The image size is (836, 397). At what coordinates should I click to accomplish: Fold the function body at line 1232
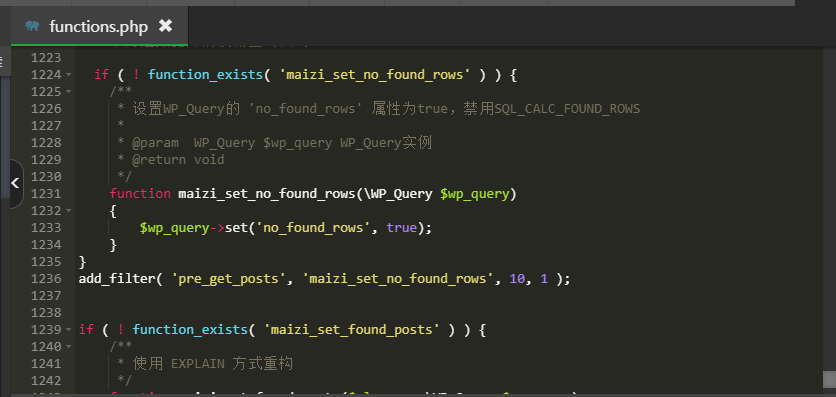69,211
